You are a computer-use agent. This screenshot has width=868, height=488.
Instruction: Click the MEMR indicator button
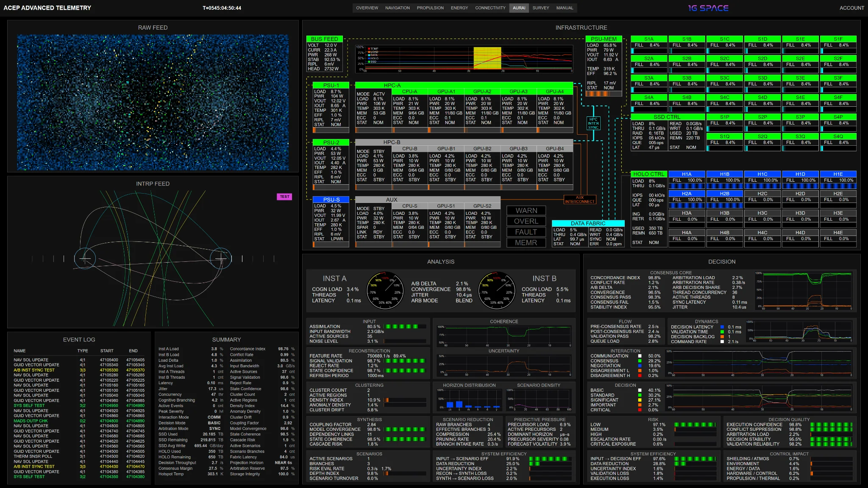tap(526, 243)
